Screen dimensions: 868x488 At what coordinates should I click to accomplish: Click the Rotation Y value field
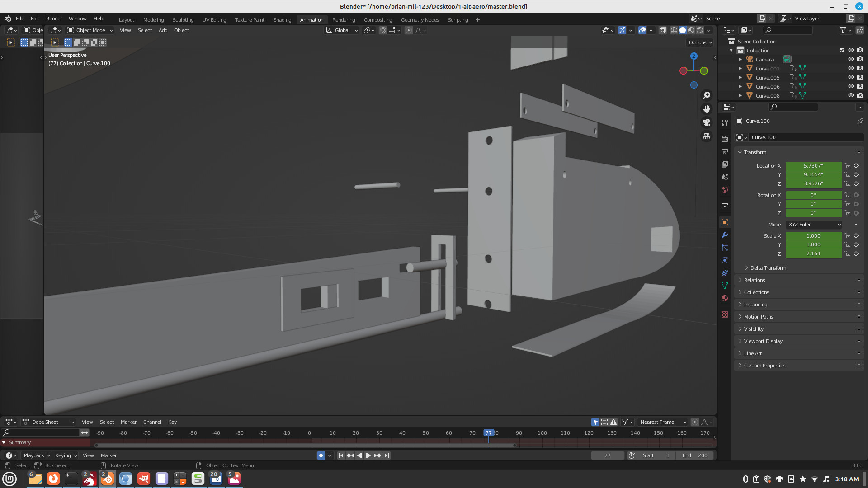[x=814, y=204]
